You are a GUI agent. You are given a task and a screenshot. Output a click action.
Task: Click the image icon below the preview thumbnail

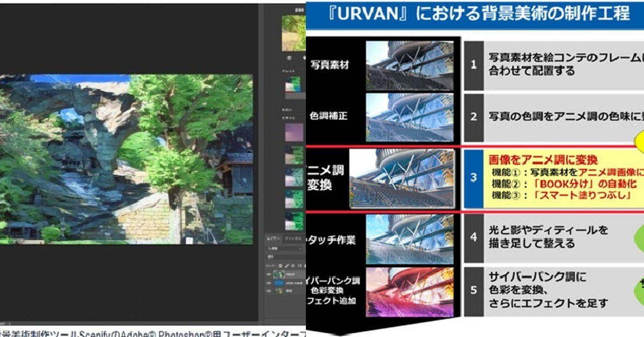point(289,58)
